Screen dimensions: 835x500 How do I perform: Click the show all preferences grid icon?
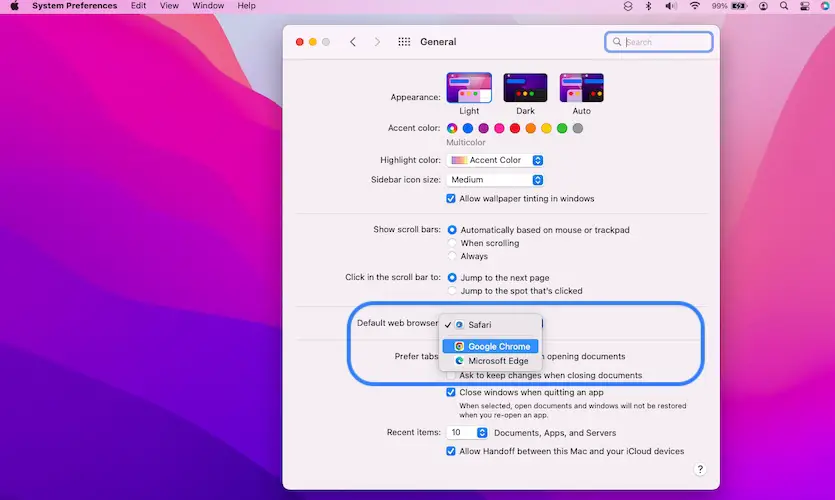point(404,42)
